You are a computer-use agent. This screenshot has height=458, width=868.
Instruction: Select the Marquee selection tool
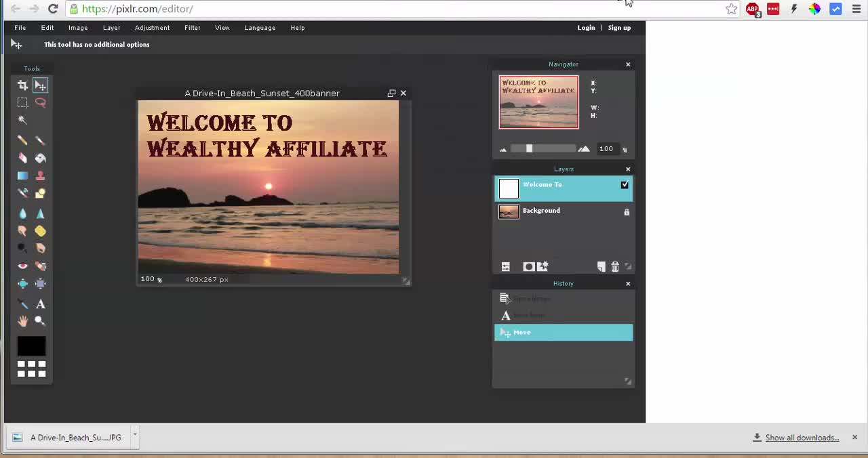[22, 102]
